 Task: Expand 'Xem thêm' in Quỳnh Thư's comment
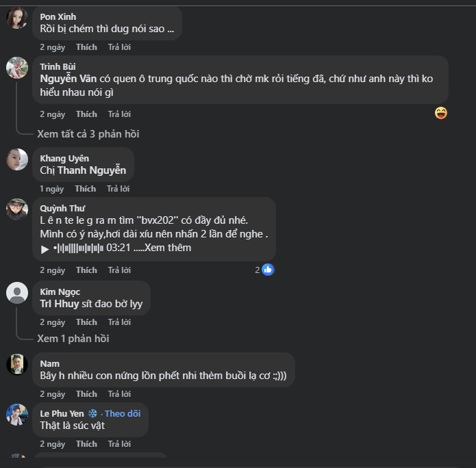[x=168, y=248]
